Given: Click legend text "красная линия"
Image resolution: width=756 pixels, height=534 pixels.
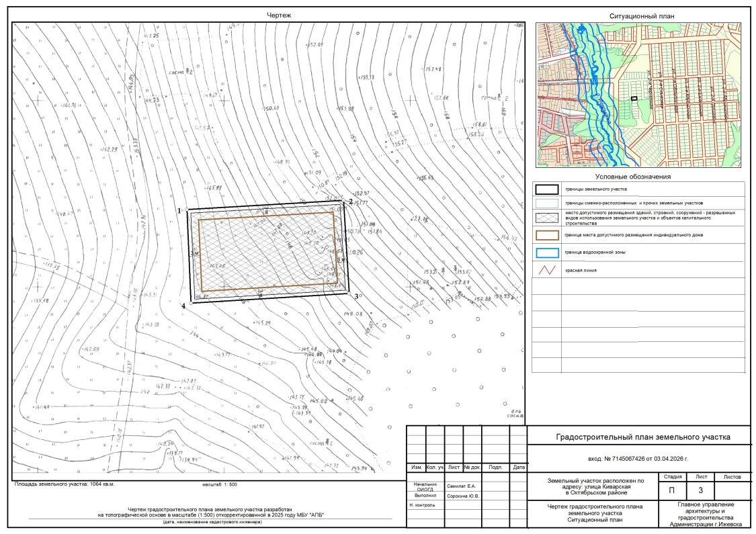Looking at the screenshot, I should (581, 271).
